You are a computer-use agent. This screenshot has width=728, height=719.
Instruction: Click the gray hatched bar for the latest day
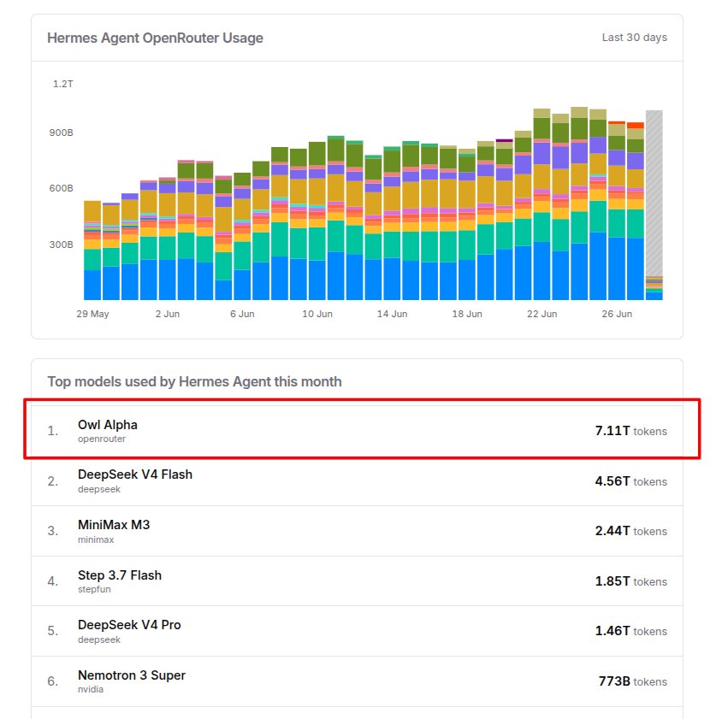[654, 193]
